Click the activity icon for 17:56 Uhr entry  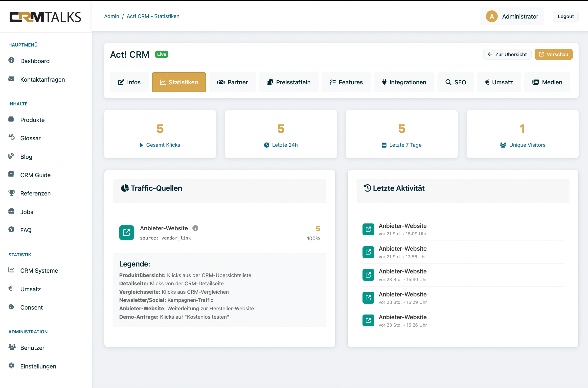[x=368, y=252]
